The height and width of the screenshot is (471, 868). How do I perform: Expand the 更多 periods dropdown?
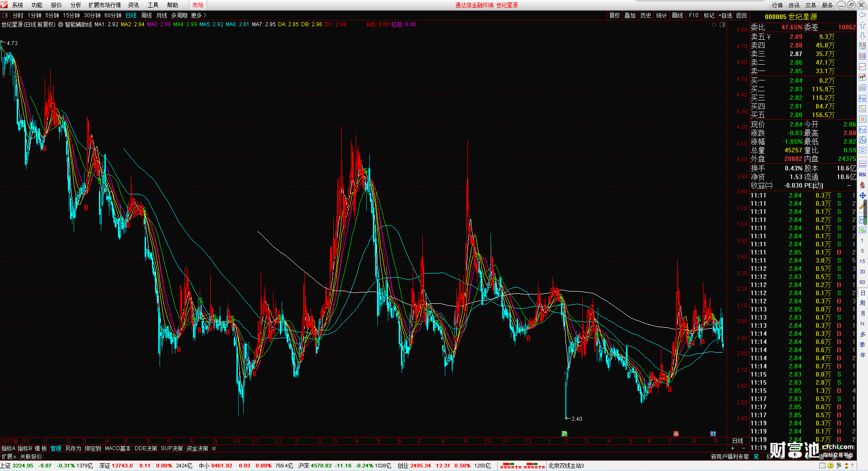click(x=198, y=15)
